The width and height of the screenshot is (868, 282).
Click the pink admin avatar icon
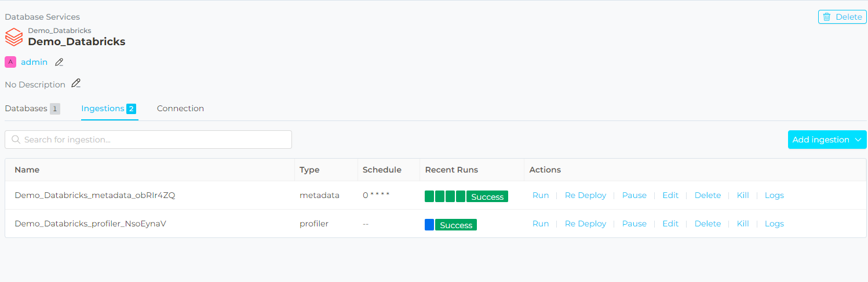[x=10, y=62]
